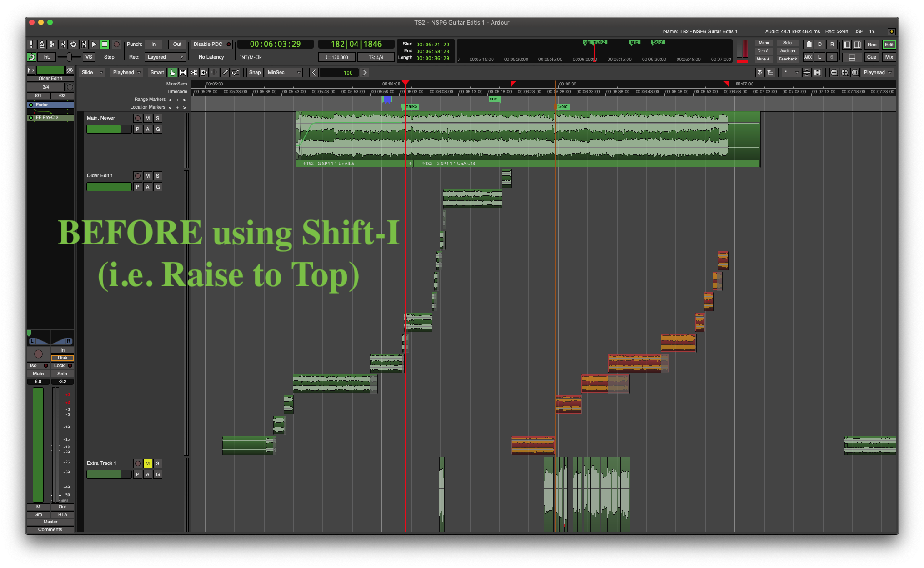Open the Slide edit mode dropdown
This screenshot has height=568, width=924.
[92, 73]
